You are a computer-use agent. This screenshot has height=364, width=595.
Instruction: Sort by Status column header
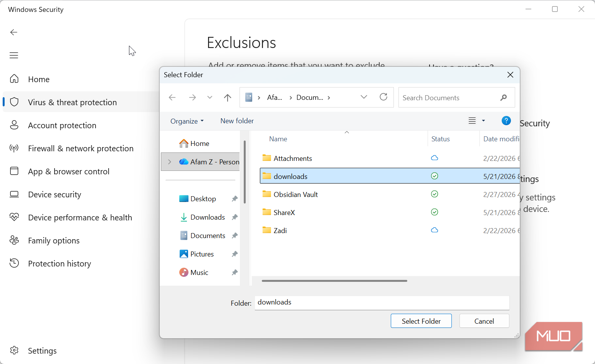tap(440, 139)
